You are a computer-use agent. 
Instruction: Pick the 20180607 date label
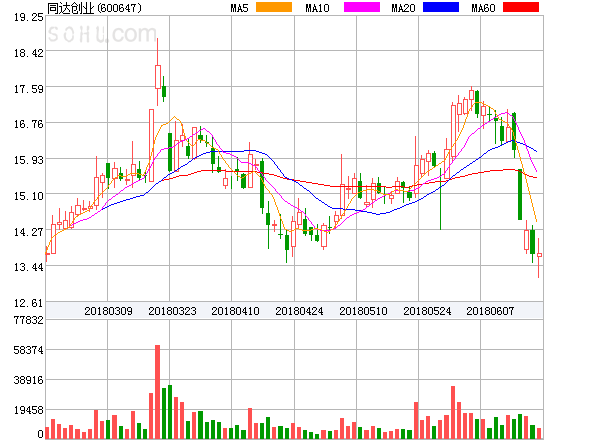[x=491, y=311]
